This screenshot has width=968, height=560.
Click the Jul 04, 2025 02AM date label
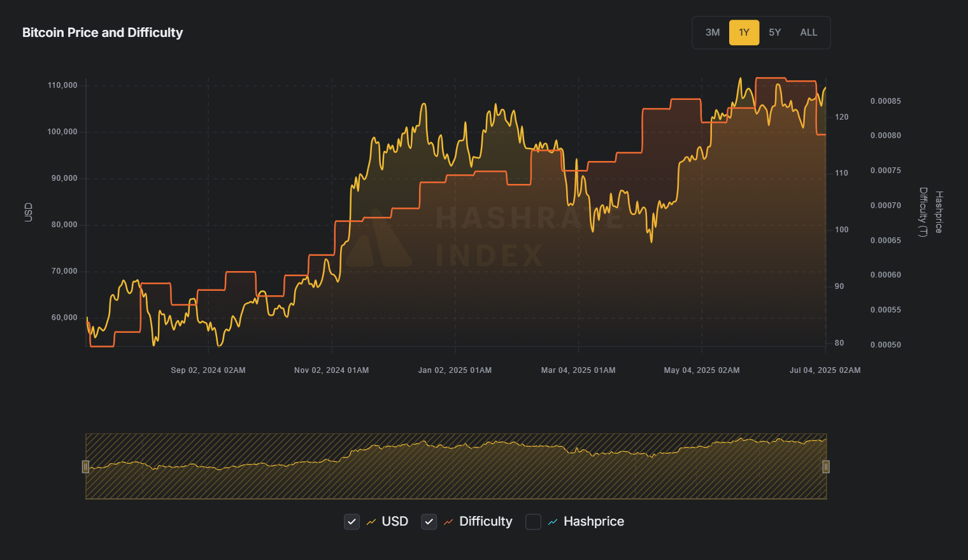(x=825, y=370)
